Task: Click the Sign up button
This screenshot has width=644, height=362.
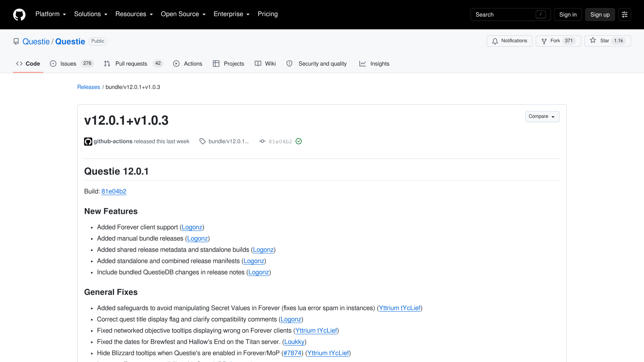Action: coord(600,15)
